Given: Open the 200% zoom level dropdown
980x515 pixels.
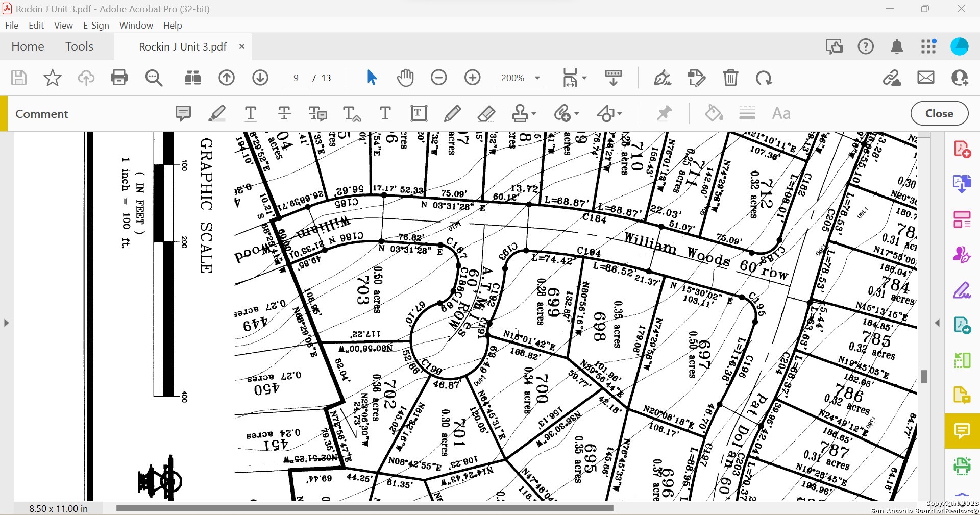Looking at the screenshot, I should coord(537,78).
